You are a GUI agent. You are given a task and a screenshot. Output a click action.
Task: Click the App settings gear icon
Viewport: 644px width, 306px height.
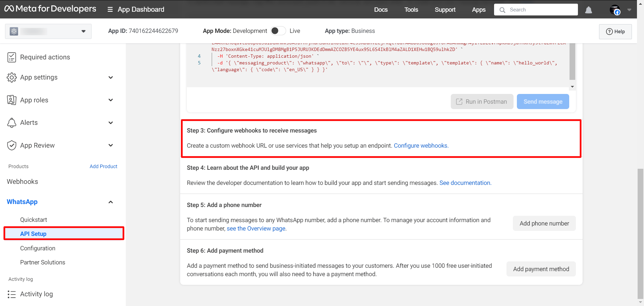pos(12,78)
